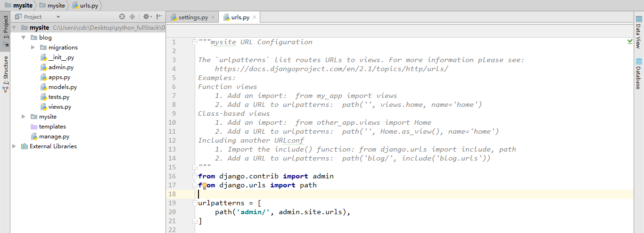Click the intention lightbulb on line 17
644x233 pixels.
tap(205, 185)
